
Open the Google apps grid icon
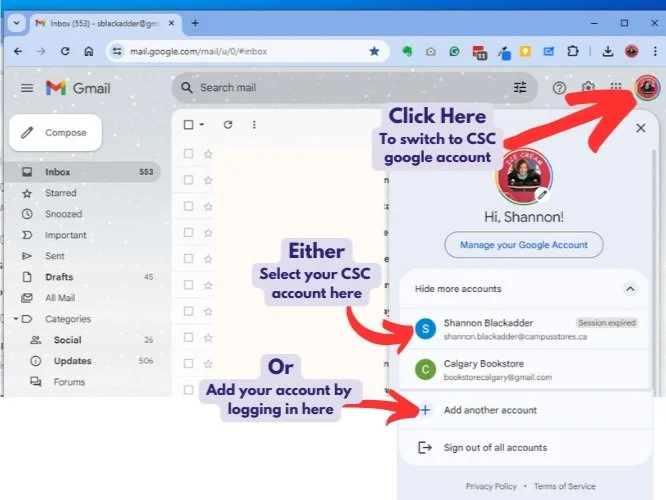(x=616, y=86)
